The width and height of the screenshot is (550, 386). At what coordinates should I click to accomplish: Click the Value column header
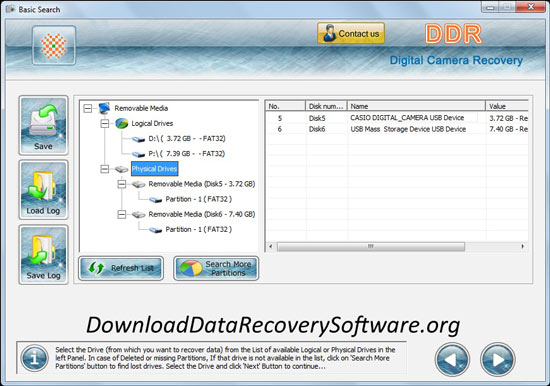pyautogui.click(x=507, y=106)
